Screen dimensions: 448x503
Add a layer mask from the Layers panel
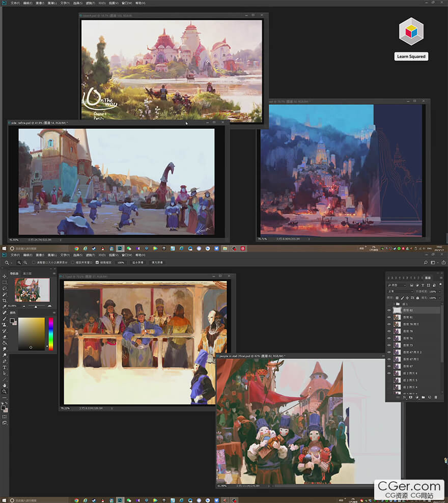(x=410, y=397)
